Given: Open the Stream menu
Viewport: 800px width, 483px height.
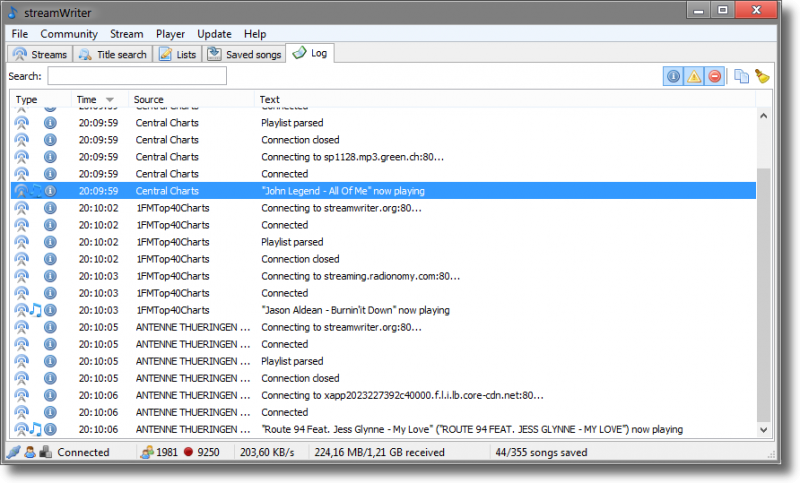Looking at the screenshot, I should (127, 34).
